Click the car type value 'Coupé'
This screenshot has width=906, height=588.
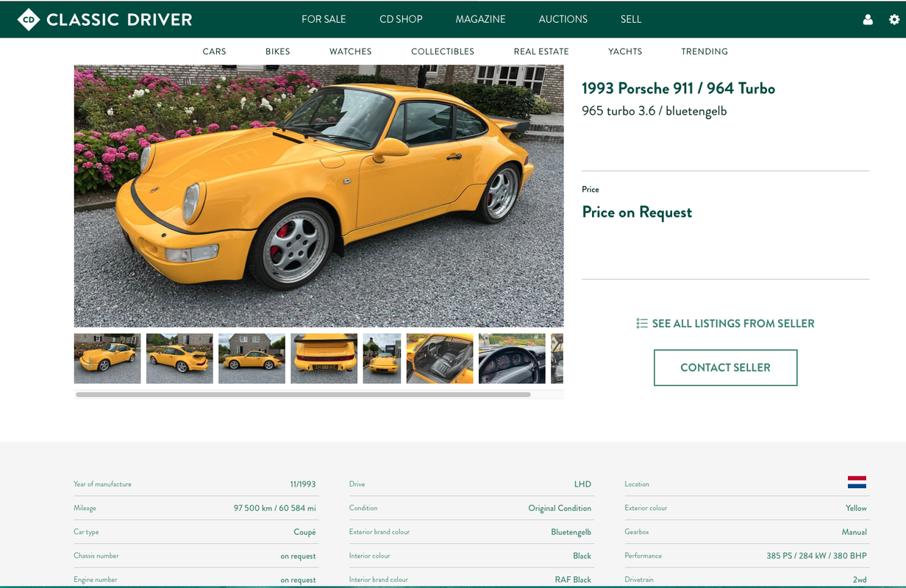(x=304, y=532)
